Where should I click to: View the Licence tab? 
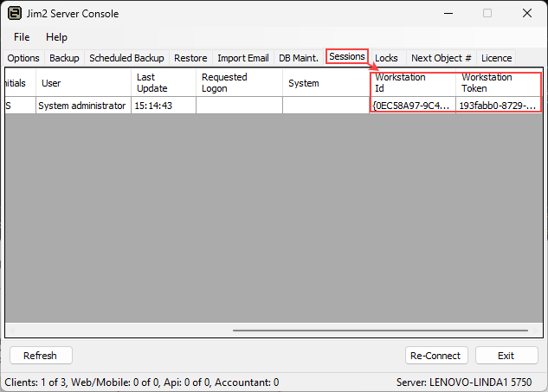(x=497, y=58)
